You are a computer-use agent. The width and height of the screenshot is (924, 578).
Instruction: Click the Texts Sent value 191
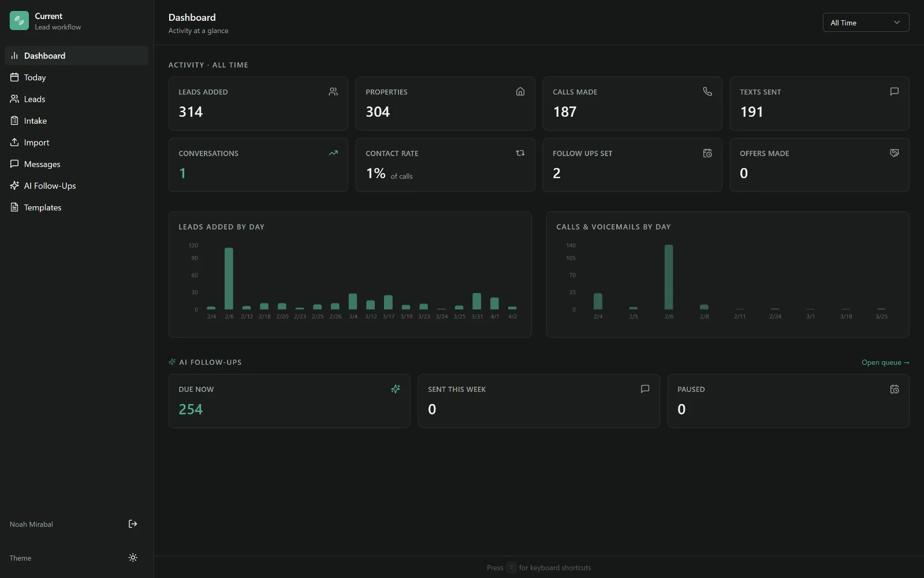(751, 112)
